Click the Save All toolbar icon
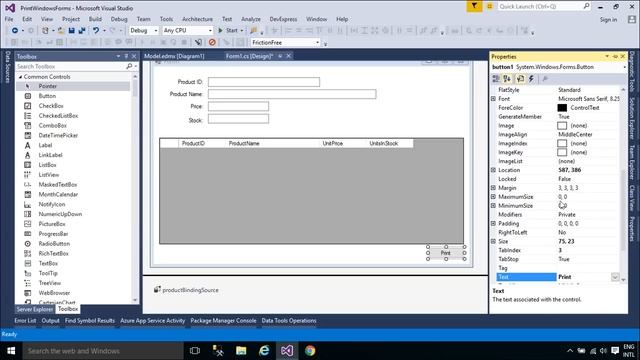Viewport: 640px width, 360px height. (x=82, y=31)
